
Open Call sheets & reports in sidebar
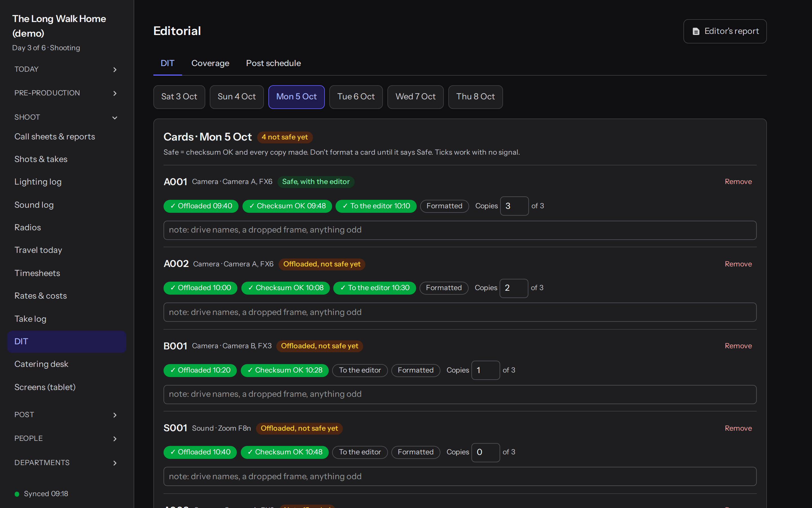(67, 137)
